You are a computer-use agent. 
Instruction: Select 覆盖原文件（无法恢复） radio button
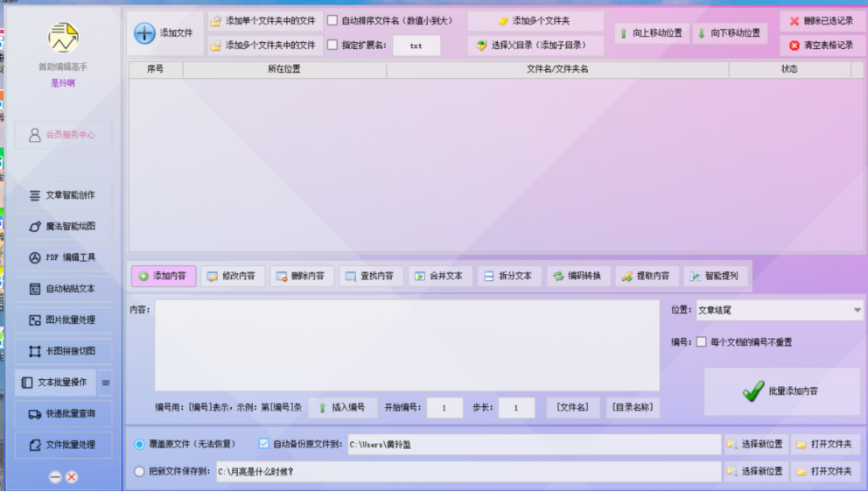[x=139, y=444]
